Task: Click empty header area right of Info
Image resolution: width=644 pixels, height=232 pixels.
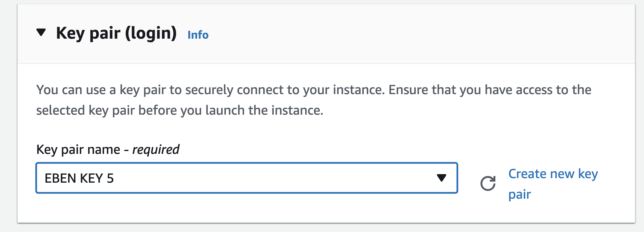Action: [x=421, y=34]
